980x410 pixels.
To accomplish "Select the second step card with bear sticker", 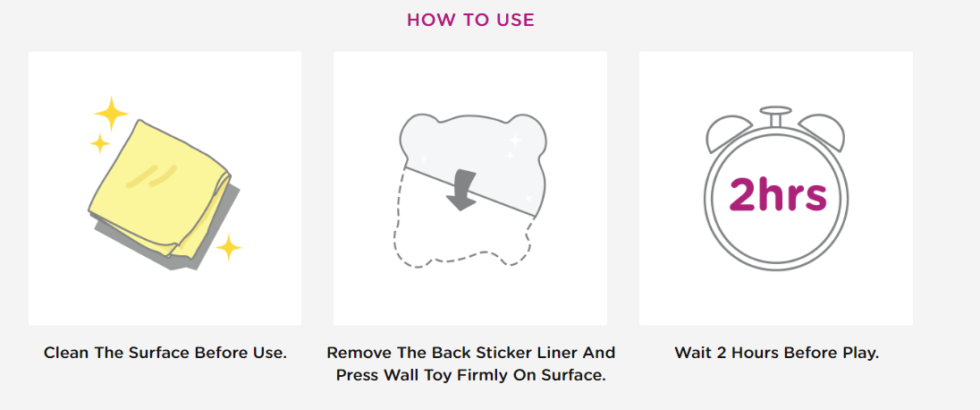I will pos(470,188).
